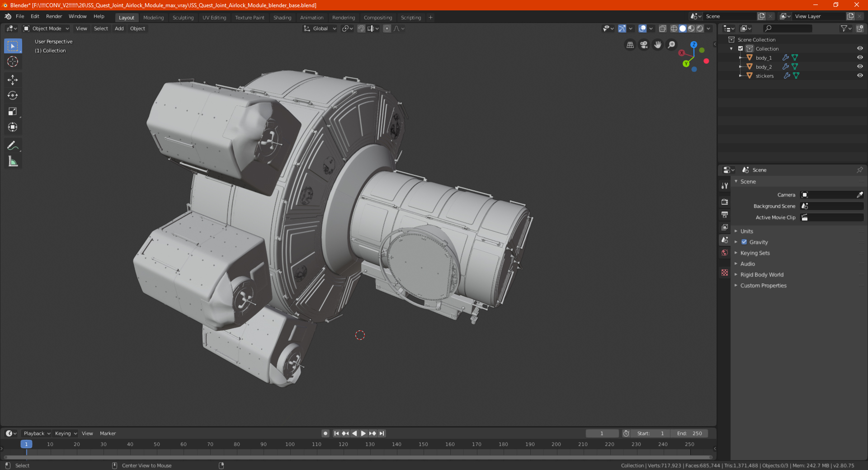The image size is (868, 470).
Task: Switch to the Sculpting workspace tab
Action: coord(183,18)
